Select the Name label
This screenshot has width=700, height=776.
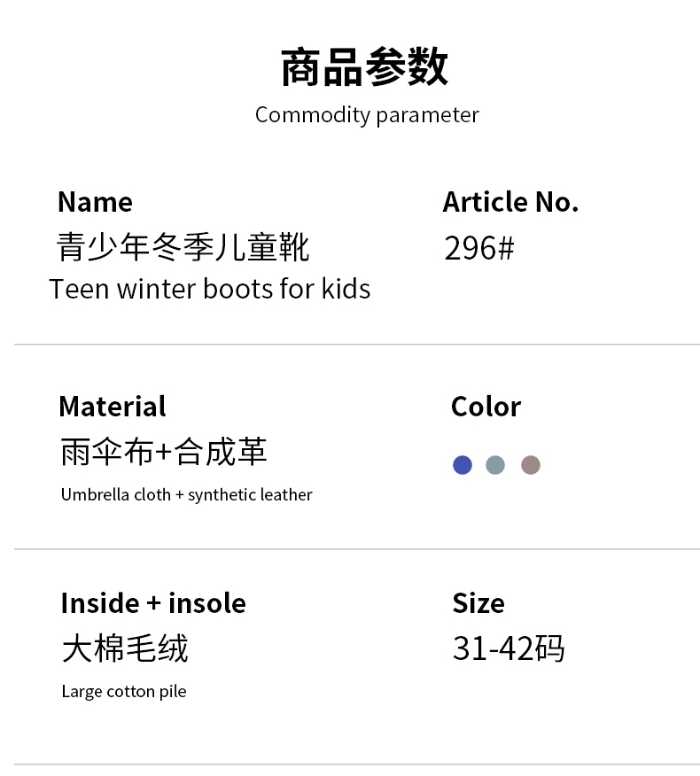click(x=95, y=202)
